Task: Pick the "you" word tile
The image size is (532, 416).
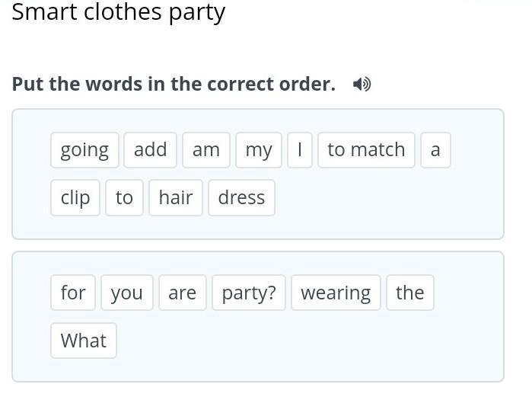Action: (126, 293)
